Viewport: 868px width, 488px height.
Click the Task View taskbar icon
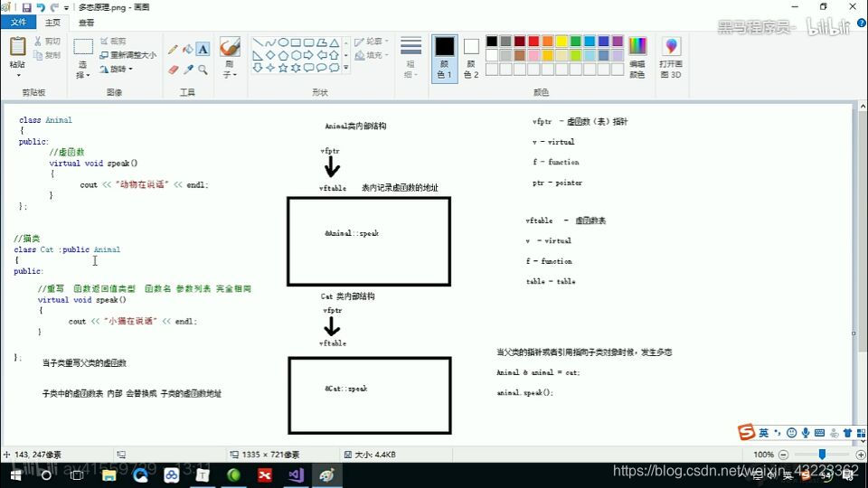[77, 475]
